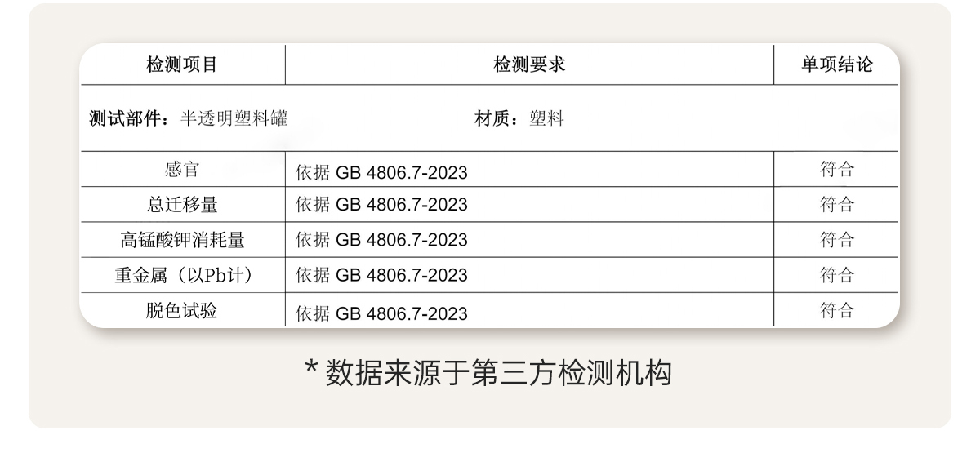Click the GB 4806.7-2023 requirement for 感官
This screenshot has height=475, width=980.
pyautogui.click(x=381, y=173)
